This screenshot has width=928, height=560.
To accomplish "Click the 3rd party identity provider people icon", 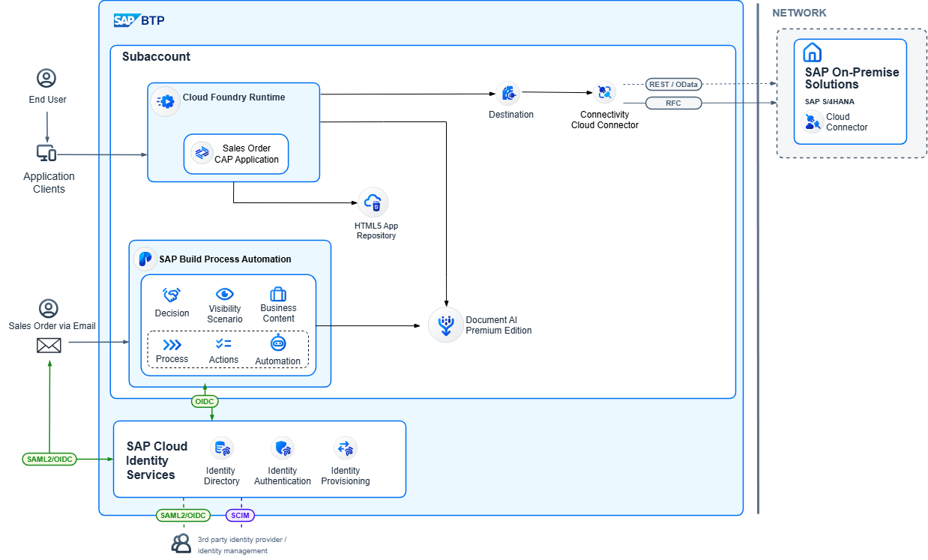I will pos(181,544).
